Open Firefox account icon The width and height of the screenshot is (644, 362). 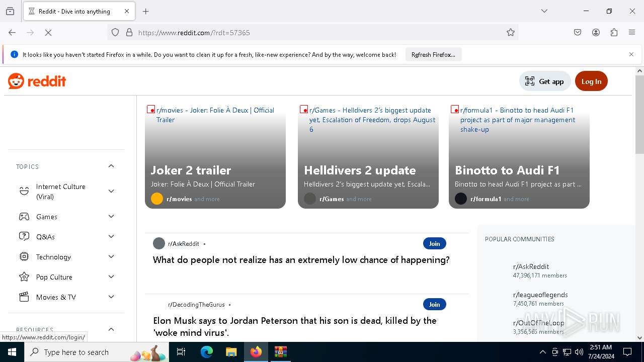[x=596, y=32]
